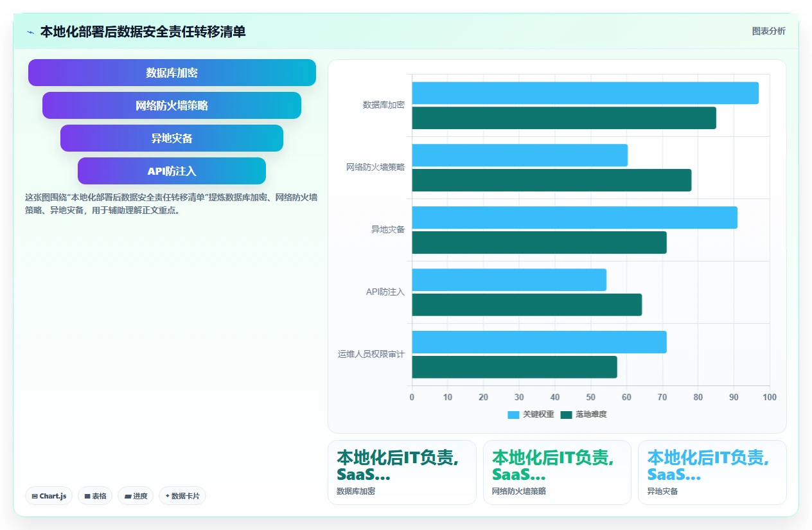Select the 数据库加密 funnel stage
The height and width of the screenshot is (530, 812).
(x=172, y=73)
